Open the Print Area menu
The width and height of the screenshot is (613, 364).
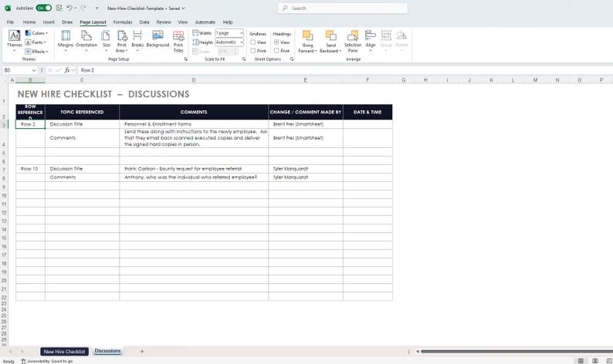pyautogui.click(x=121, y=41)
